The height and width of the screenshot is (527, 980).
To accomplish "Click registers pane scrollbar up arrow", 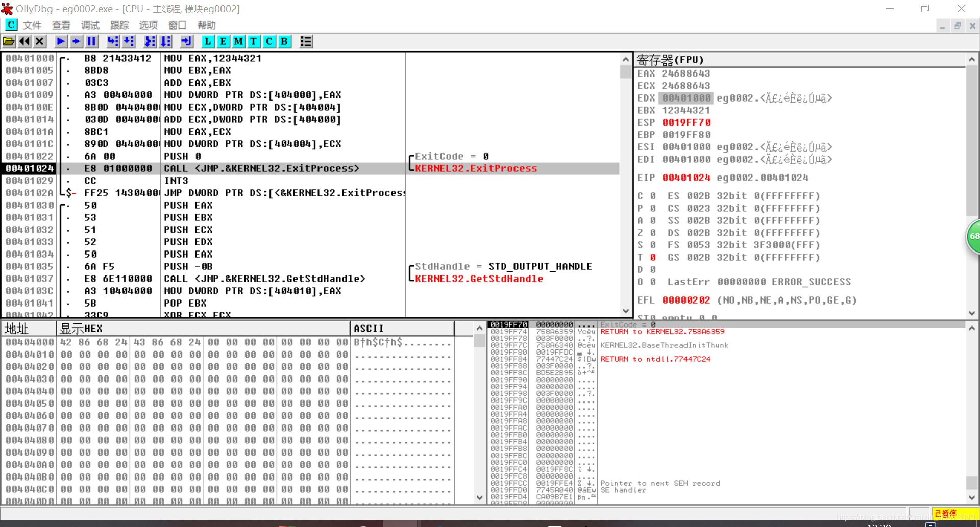I will 972,59.
